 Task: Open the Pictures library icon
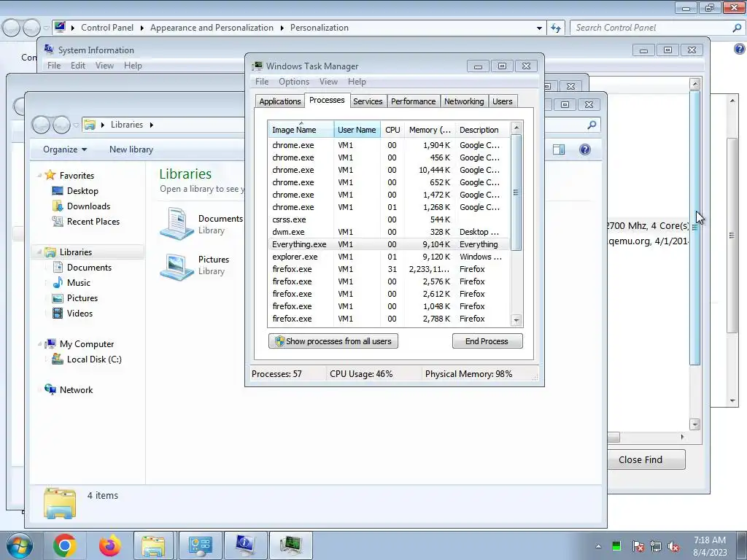click(x=177, y=265)
